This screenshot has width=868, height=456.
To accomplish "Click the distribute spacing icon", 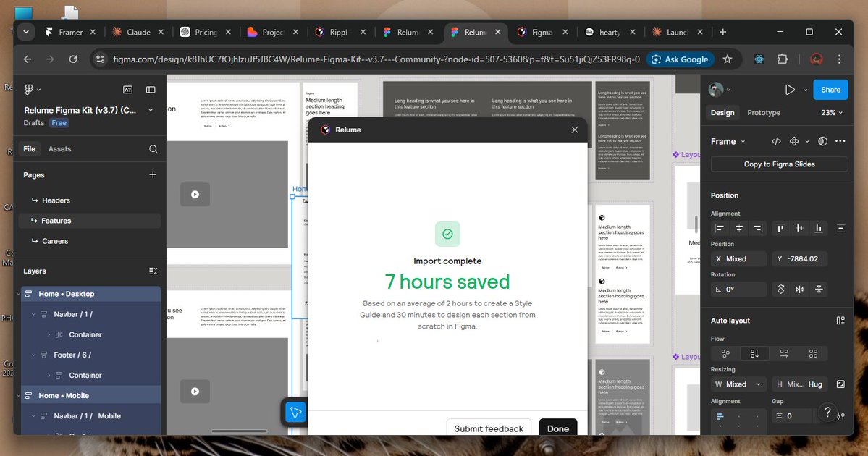I will (841, 228).
